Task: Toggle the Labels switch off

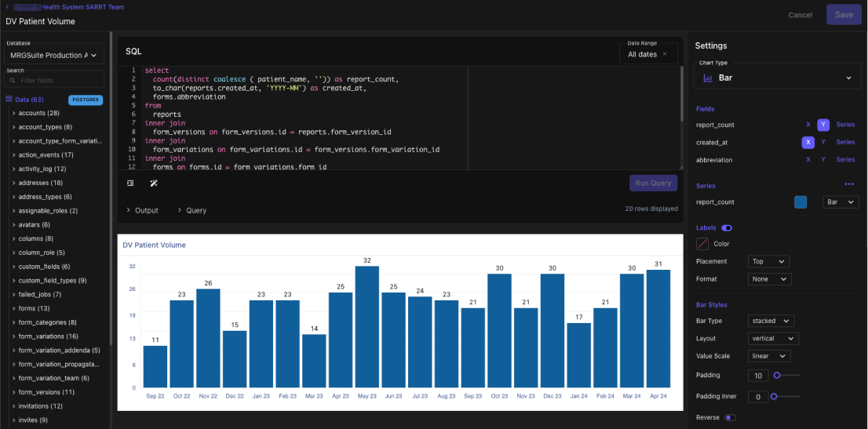Action: [x=727, y=228]
